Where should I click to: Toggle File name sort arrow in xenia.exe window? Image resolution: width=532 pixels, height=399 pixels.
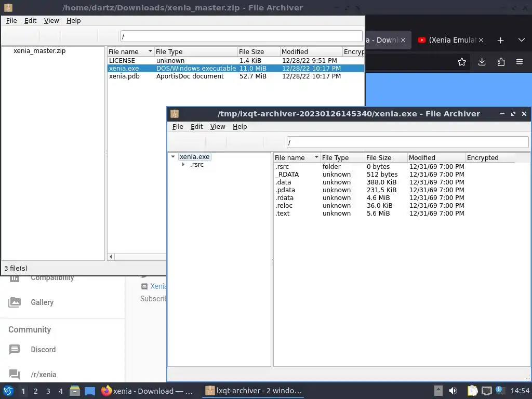tap(316, 157)
